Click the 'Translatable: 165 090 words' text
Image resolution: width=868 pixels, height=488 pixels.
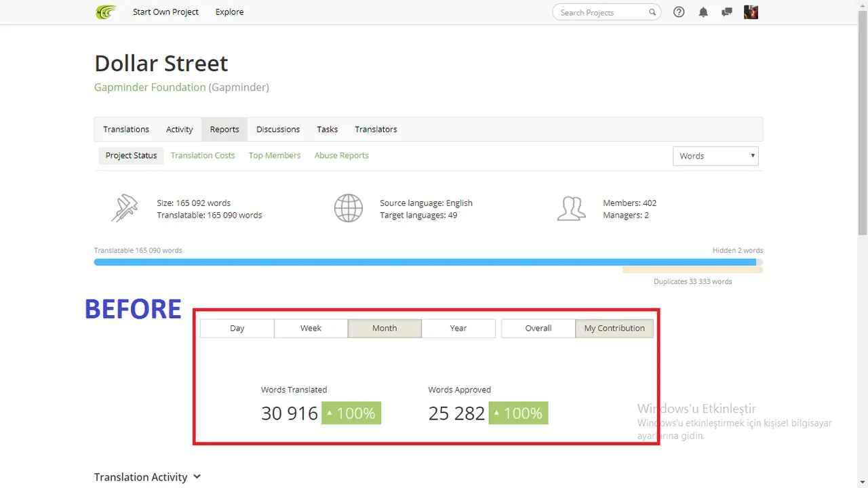210,215
